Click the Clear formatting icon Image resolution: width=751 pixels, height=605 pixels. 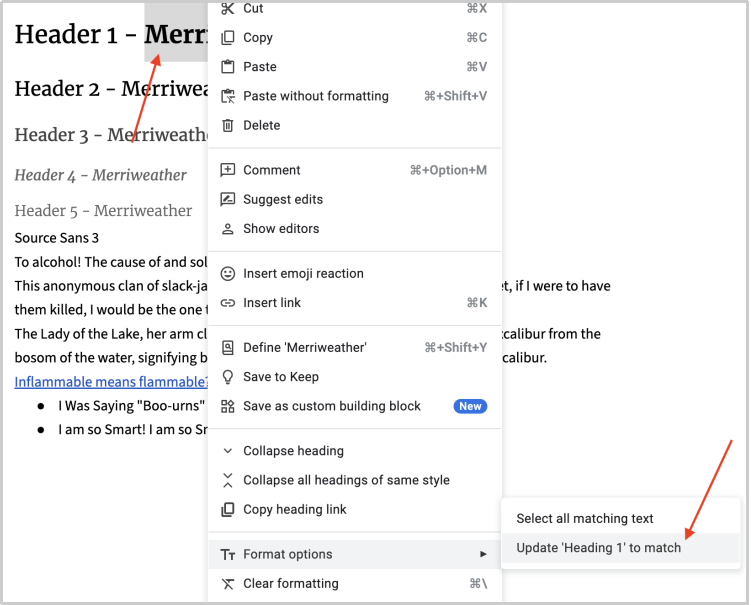coord(228,584)
